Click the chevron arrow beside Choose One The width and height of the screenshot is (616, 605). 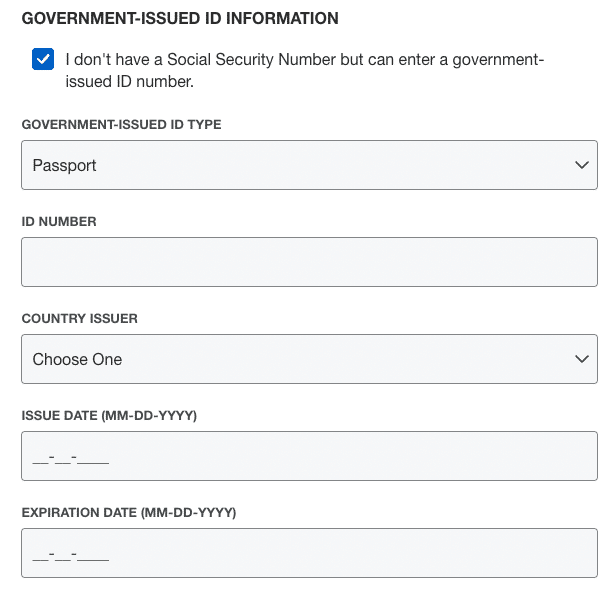(582, 359)
